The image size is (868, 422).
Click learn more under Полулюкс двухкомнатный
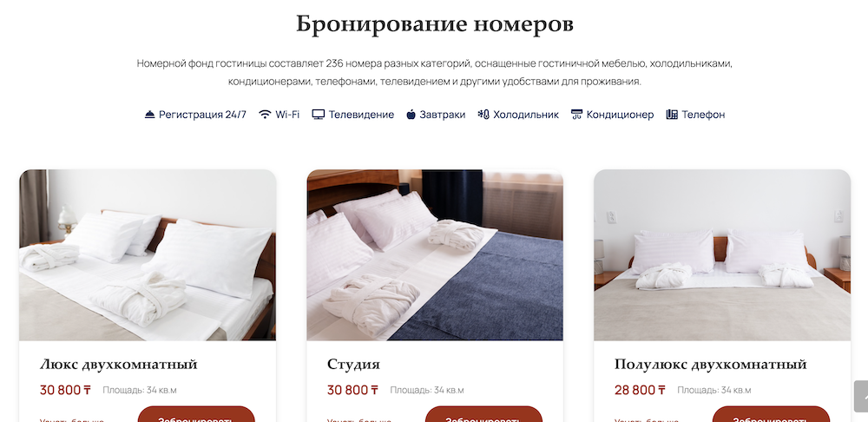(x=647, y=419)
